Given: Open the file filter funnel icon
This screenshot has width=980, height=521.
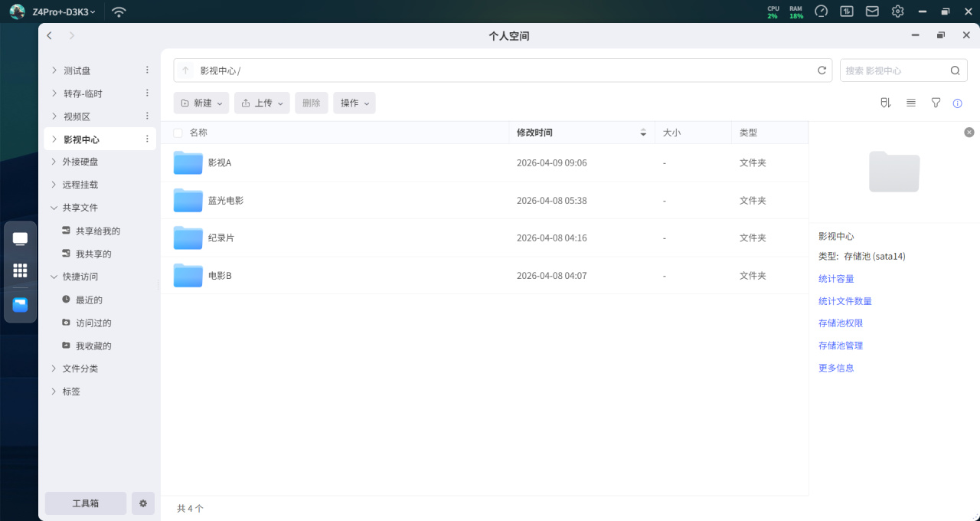Looking at the screenshot, I should (x=936, y=103).
